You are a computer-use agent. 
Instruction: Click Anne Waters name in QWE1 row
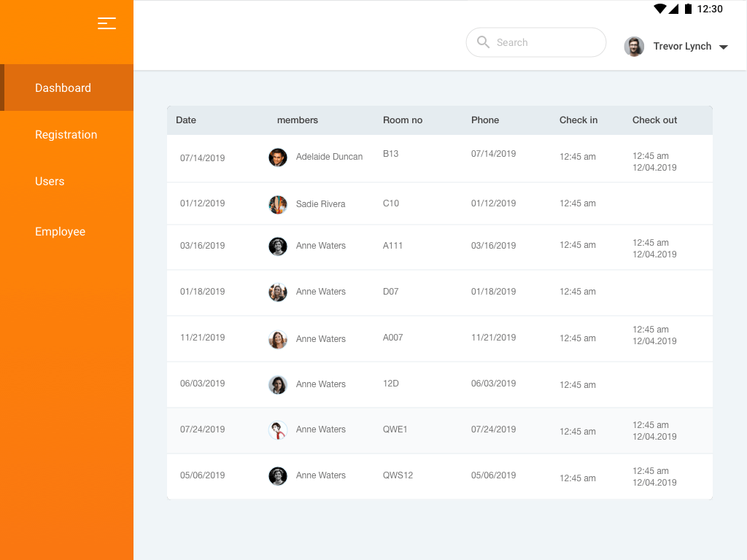click(x=321, y=429)
